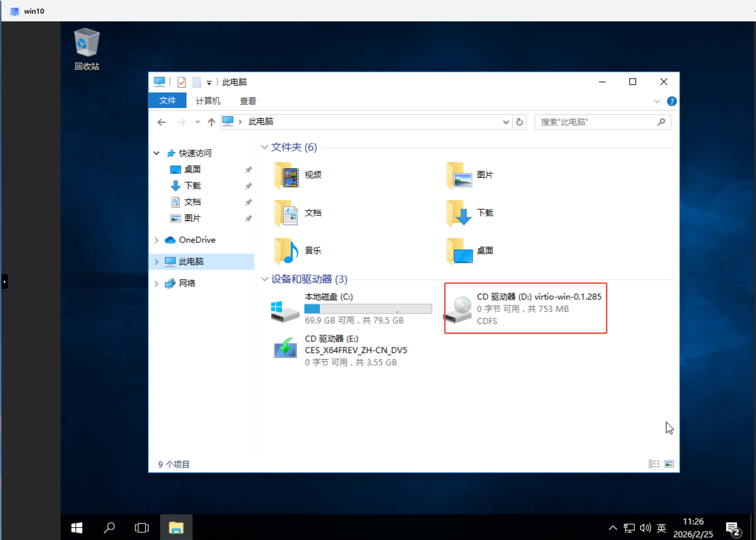Viewport: 756px width, 540px height.
Task: Click the Refresh button in address bar
Action: pyautogui.click(x=519, y=122)
